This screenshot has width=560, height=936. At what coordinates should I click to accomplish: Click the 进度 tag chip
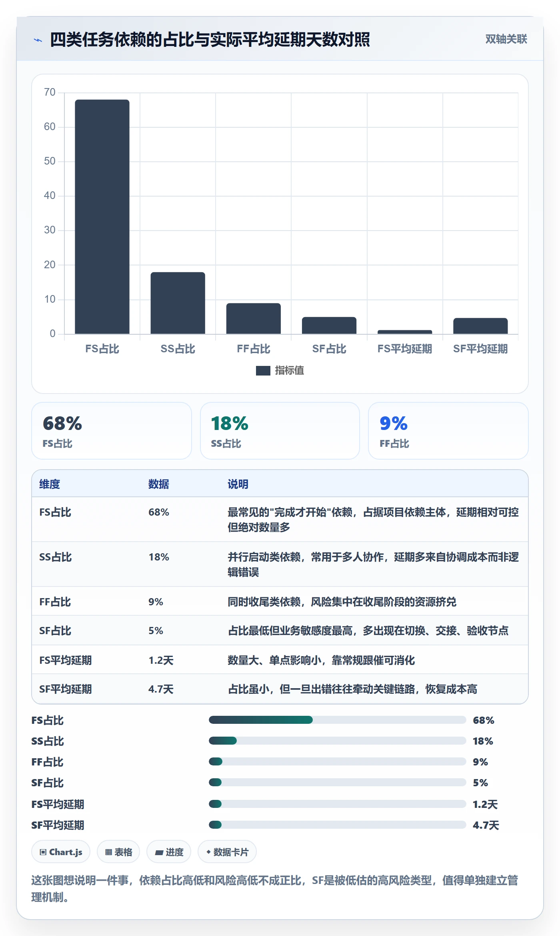(x=169, y=852)
